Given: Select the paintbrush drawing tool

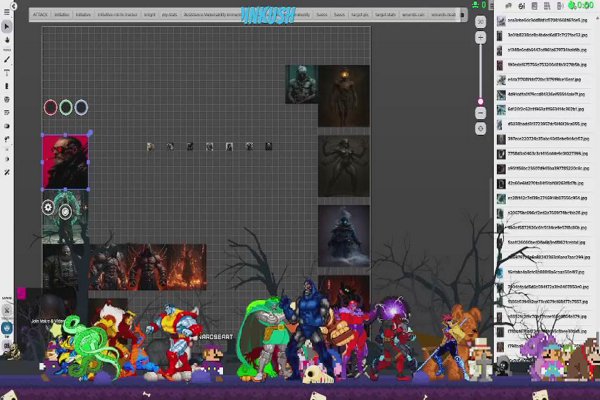Looking at the screenshot, I should 7,59.
